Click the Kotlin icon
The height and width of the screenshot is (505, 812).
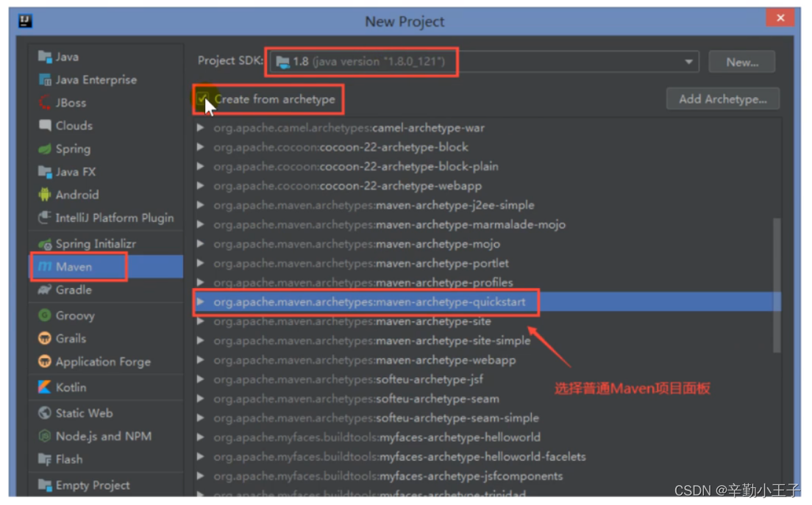tap(45, 387)
